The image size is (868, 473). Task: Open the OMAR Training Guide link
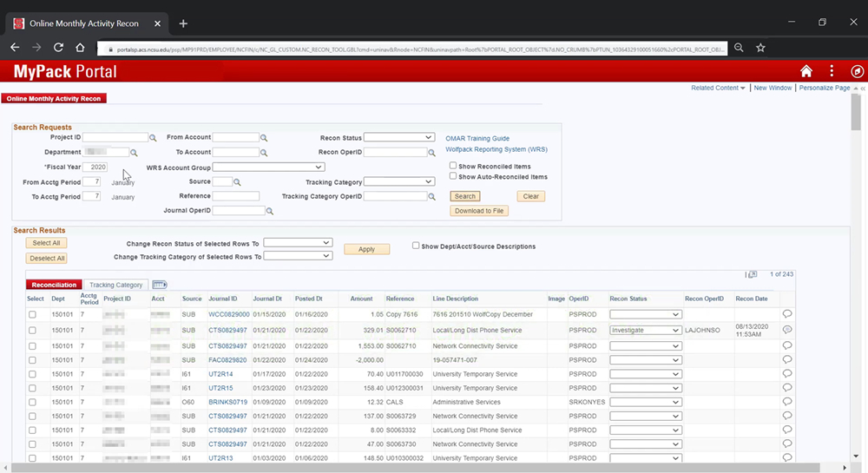477,138
